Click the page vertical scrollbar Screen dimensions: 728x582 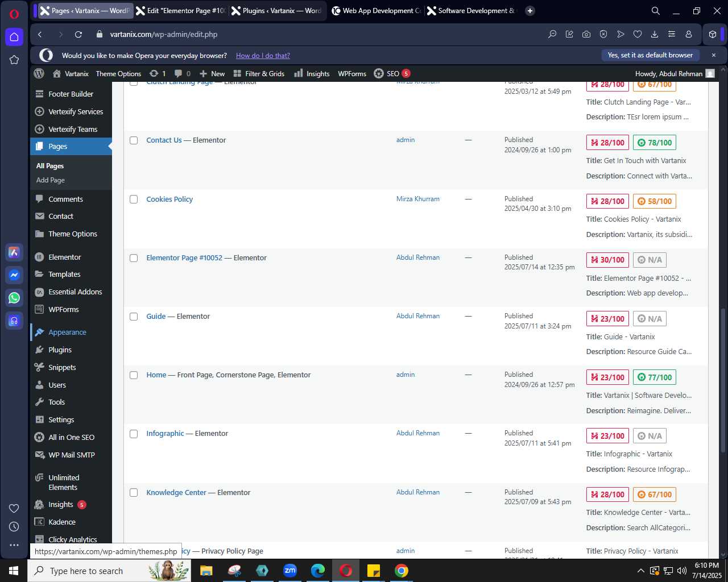723,380
